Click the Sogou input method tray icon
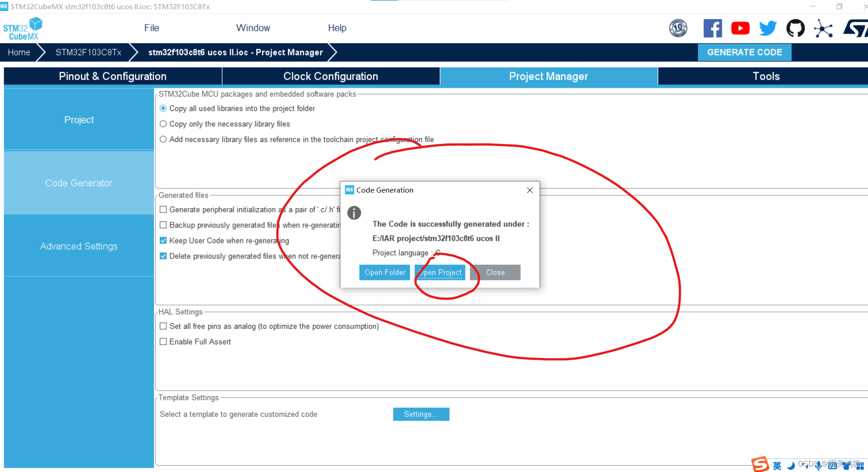The image size is (868, 472). [760, 464]
